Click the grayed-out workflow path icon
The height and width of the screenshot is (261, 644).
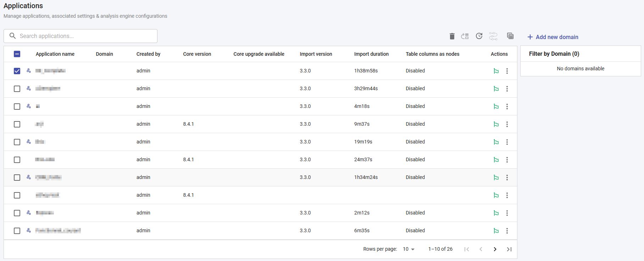[493, 36]
